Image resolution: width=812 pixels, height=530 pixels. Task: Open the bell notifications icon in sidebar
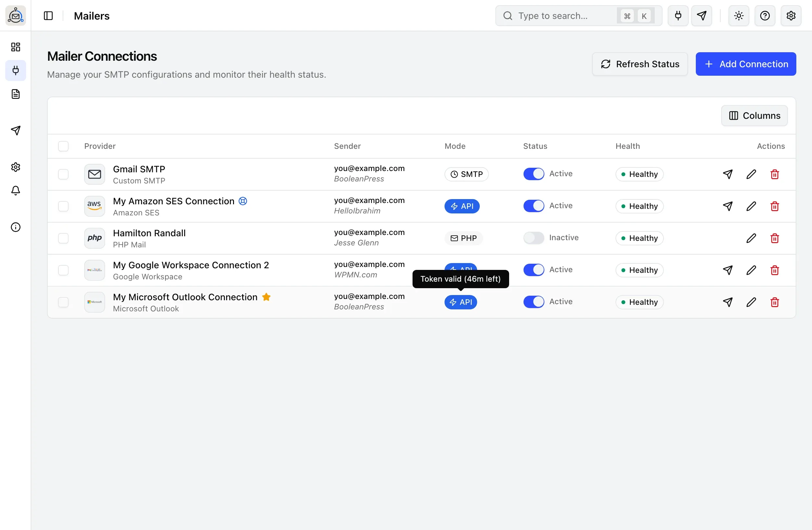(x=16, y=190)
